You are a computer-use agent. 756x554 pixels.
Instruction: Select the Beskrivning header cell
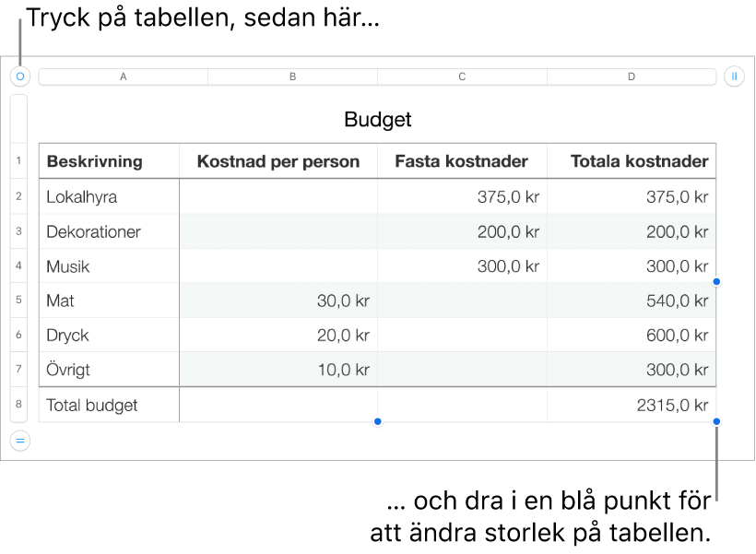[x=110, y=161]
